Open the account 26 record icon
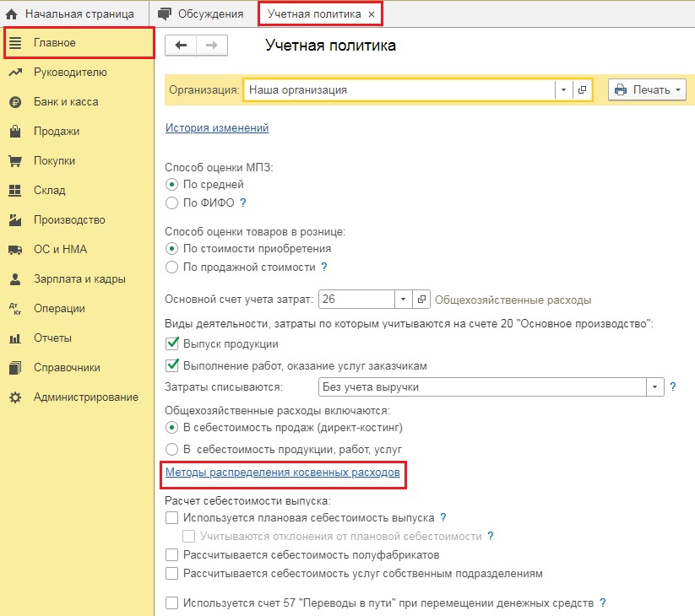Viewport: 695px width, 616px height. [422, 300]
